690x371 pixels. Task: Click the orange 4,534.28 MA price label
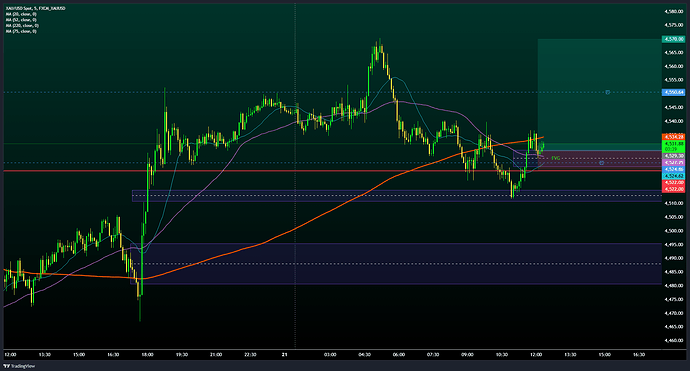point(673,137)
